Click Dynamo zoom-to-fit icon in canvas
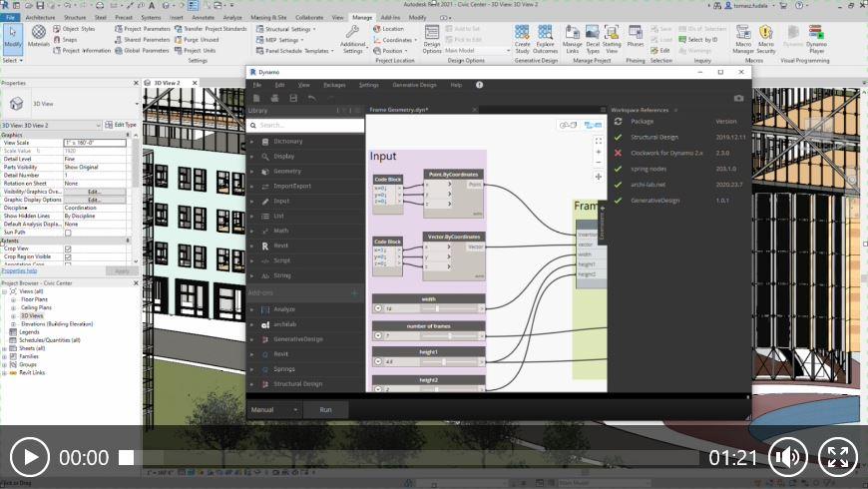Viewport: 868px width, 489px height. [599, 142]
